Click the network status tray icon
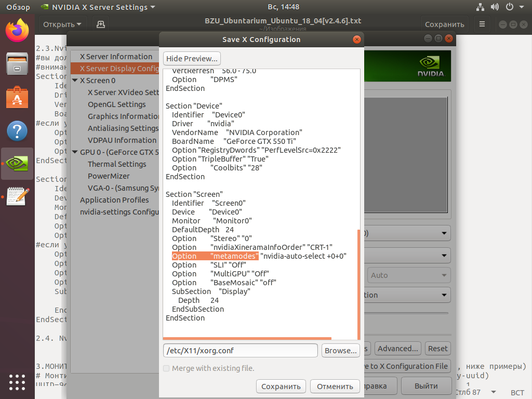Viewport: 532px width, 399px height. (480, 7)
